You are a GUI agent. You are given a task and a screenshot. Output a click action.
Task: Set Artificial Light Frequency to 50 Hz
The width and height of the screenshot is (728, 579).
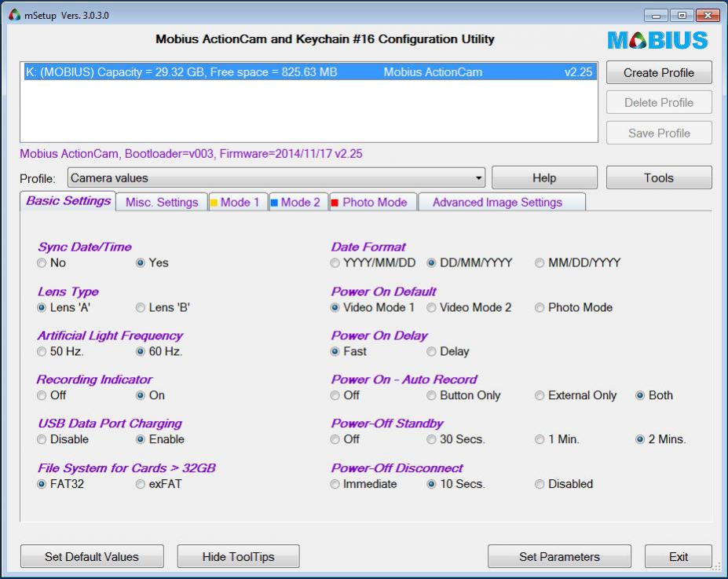(x=42, y=352)
